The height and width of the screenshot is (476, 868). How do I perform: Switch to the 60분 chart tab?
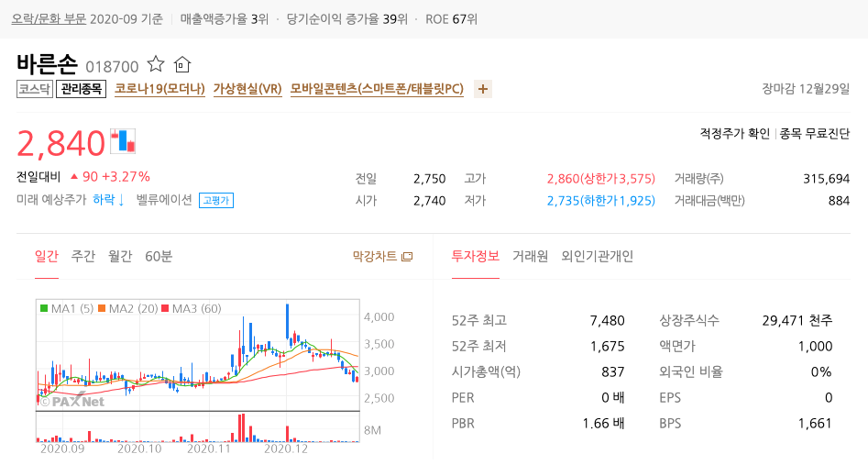[159, 257]
